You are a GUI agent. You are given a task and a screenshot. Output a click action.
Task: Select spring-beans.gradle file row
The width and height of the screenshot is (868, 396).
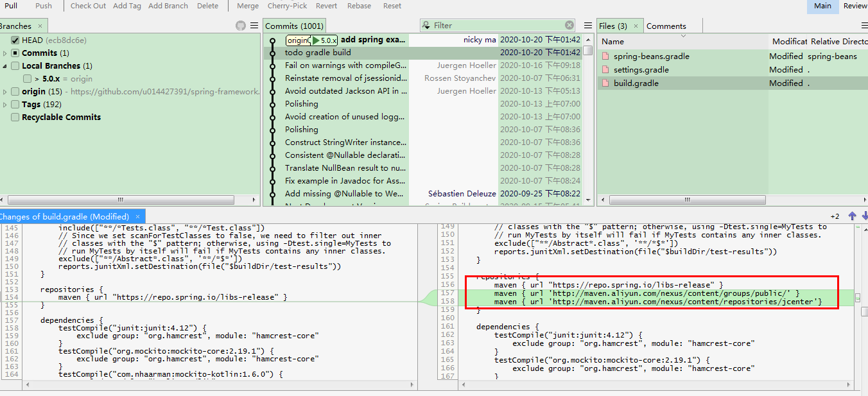pyautogui.click(x=733, y=56)
